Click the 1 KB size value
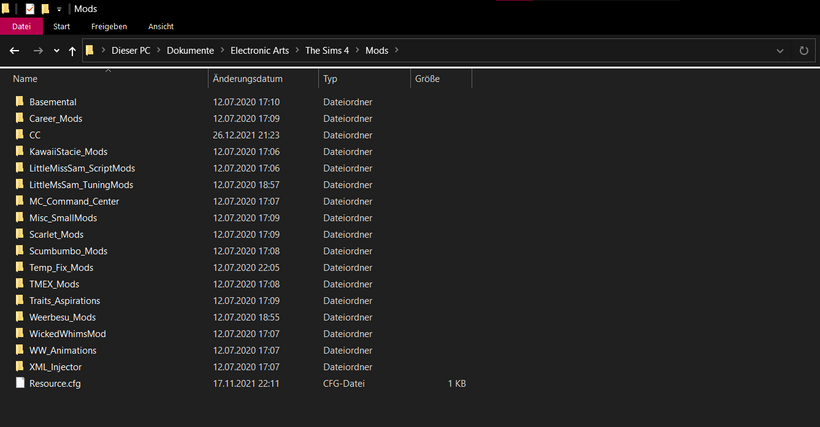 click(x=457, y=383)
